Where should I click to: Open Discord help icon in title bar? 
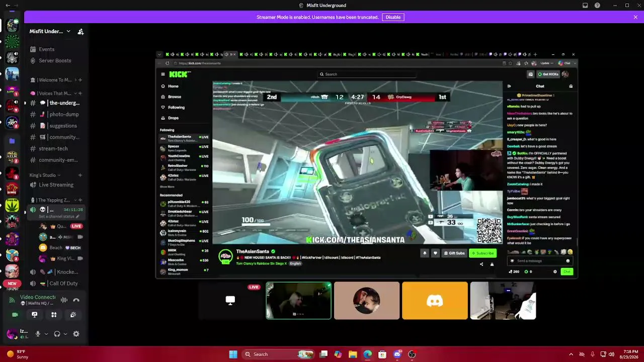[597, 6]
